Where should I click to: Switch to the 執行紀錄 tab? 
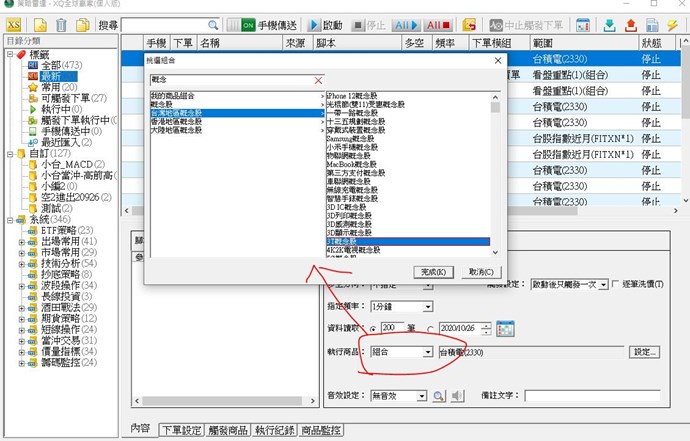click(276, 429)
